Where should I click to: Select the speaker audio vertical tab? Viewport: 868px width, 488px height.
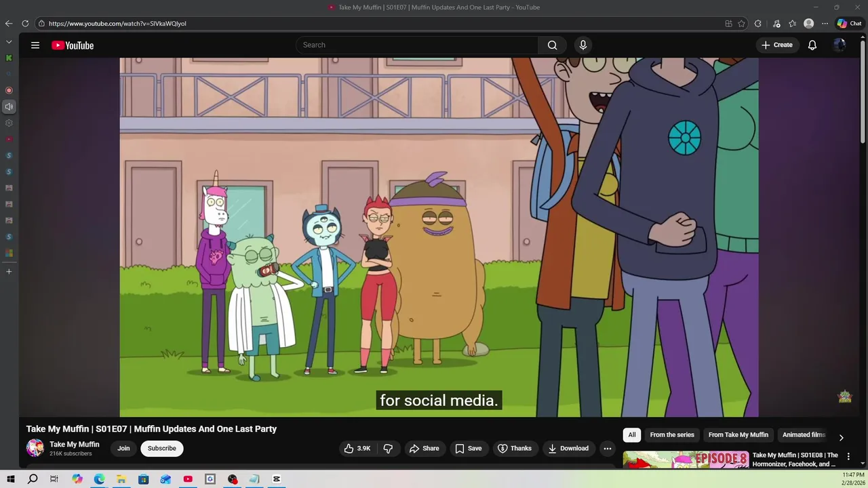click(x=9, y=106)
